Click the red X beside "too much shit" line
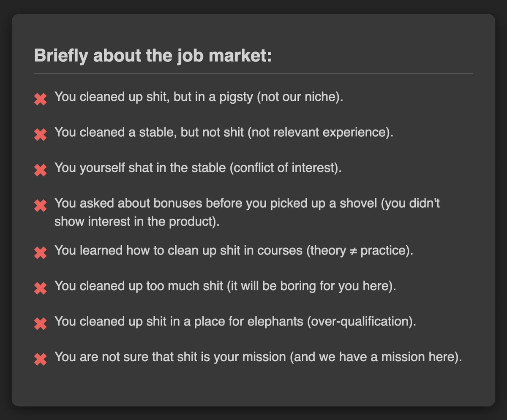 coord(40,288)
